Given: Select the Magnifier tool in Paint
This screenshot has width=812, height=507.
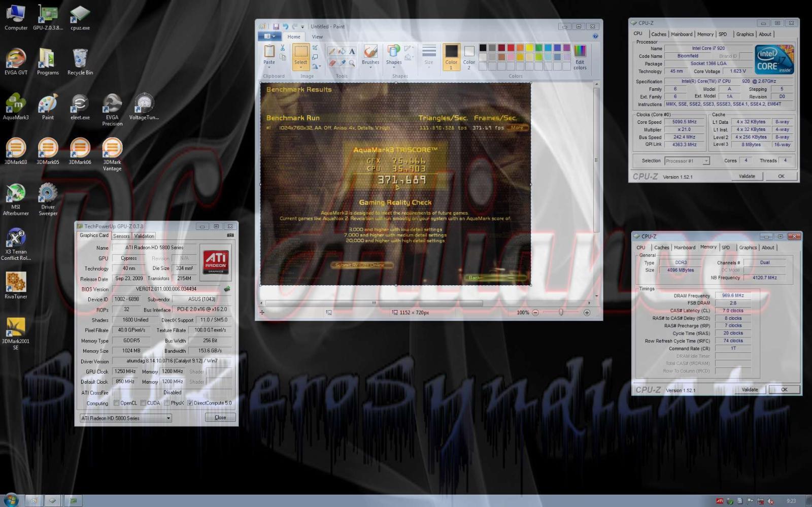Looking at the screenshot, I should point(352,63).
